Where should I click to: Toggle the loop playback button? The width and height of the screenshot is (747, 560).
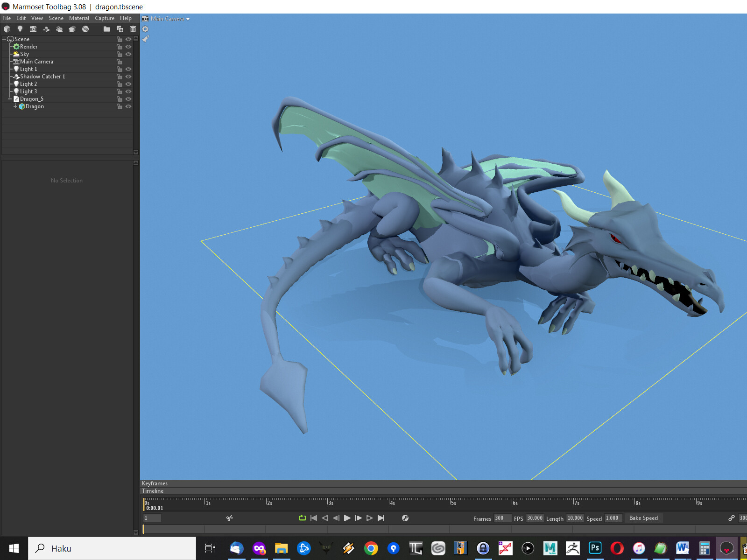(x=303, y=518)
